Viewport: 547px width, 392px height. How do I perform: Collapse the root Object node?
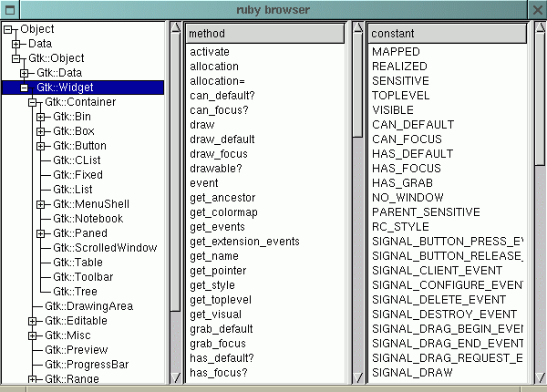8,29
